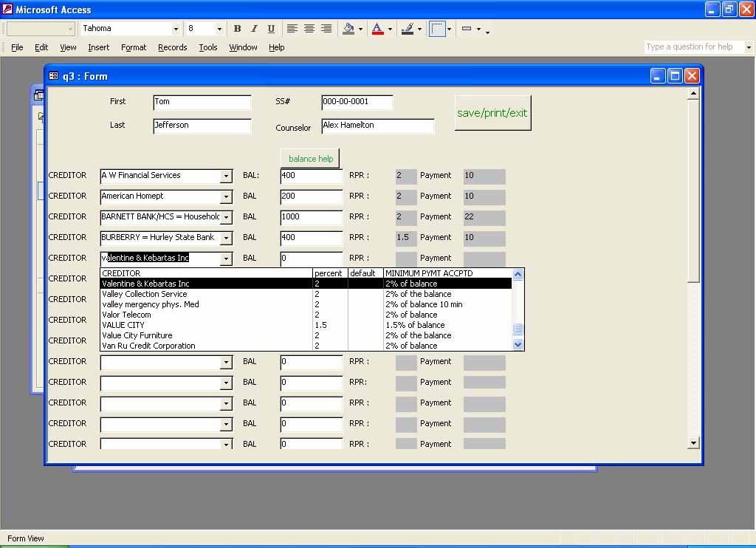This screenshot has height=548, width=756.
Task: Select Value City Furniture entry
Action: [x=306, y=335]
